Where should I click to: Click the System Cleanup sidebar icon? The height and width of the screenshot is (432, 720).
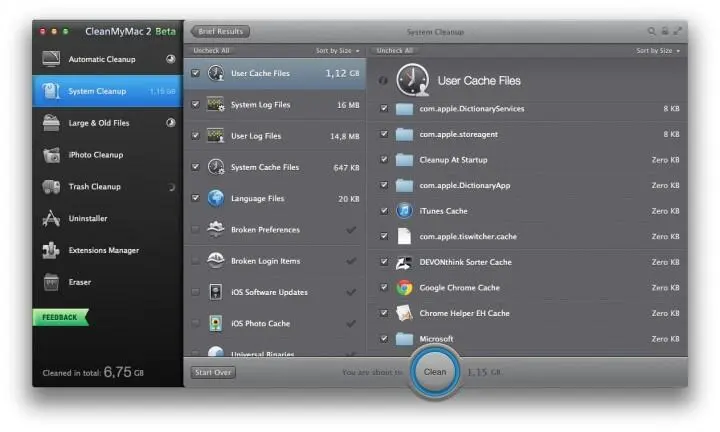[51, 91]
